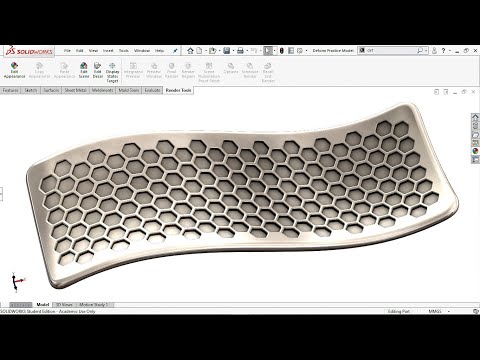
Task: Open the File menu
Action: click(67, 51)
